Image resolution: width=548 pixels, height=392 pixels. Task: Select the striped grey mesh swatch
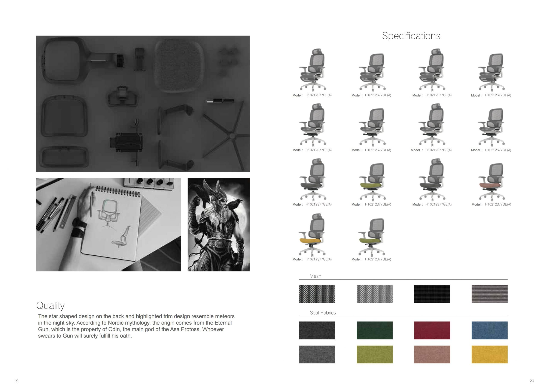pyautogui.click(x=489, y=294)
